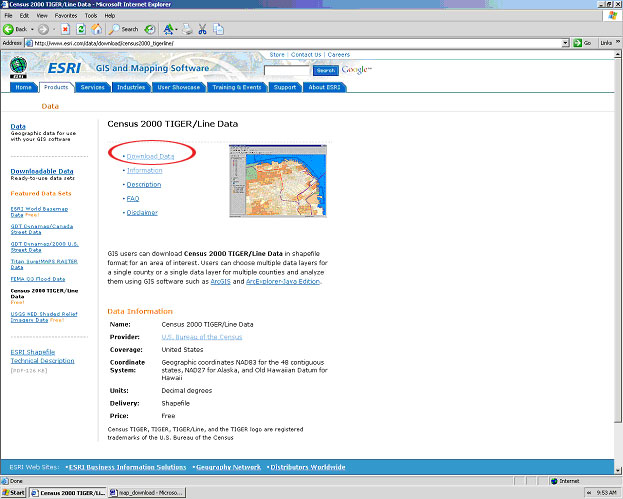
Task: Select the User Showcase tab
Action: coord(179,87)
